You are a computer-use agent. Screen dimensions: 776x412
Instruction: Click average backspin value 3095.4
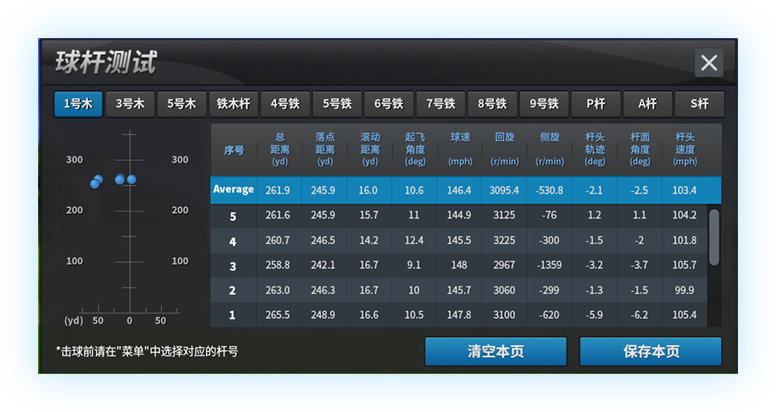click(x=504, y=190)
